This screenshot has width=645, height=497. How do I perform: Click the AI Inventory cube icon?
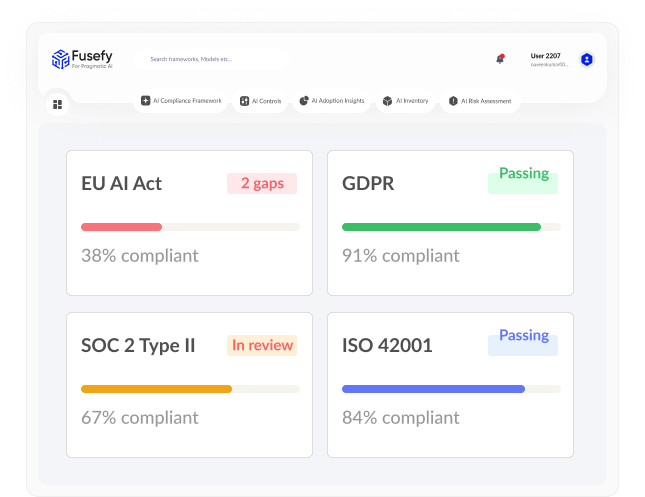pos(387,101)
